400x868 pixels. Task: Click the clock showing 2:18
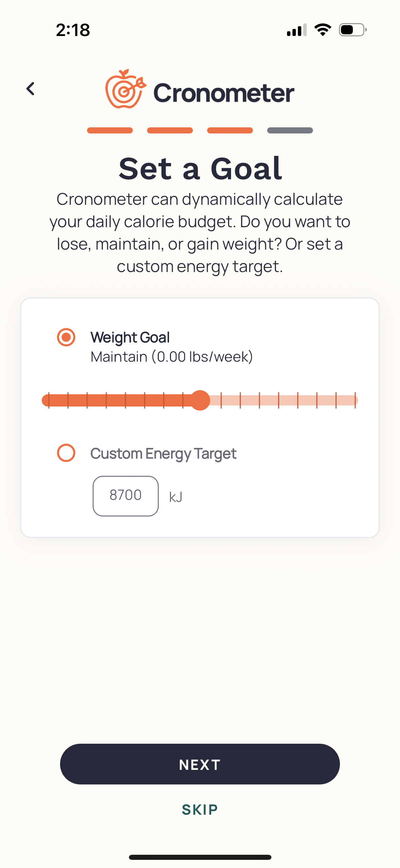tap(72, 30)
